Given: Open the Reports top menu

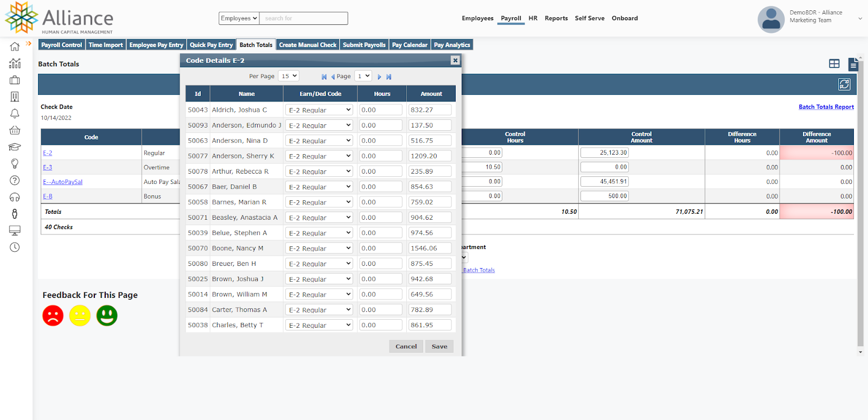Looking at the screenshot, I should point(556,18).
